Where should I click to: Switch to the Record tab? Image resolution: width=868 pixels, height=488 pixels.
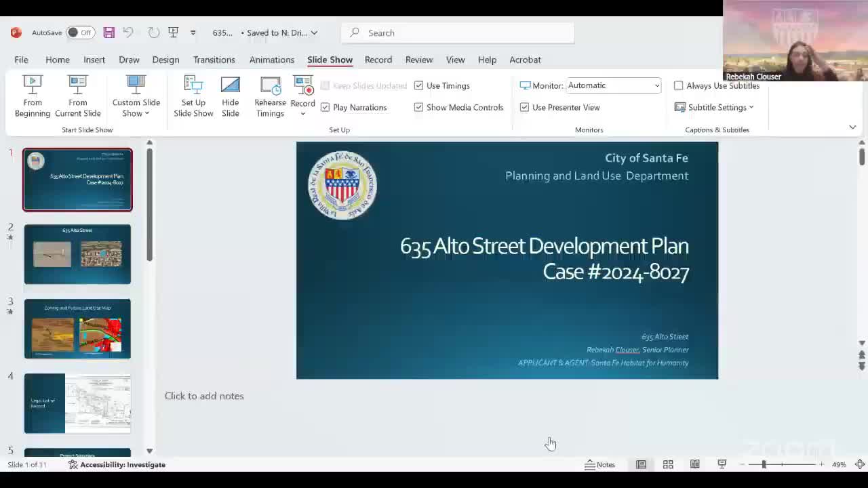[x=378, y=60]
